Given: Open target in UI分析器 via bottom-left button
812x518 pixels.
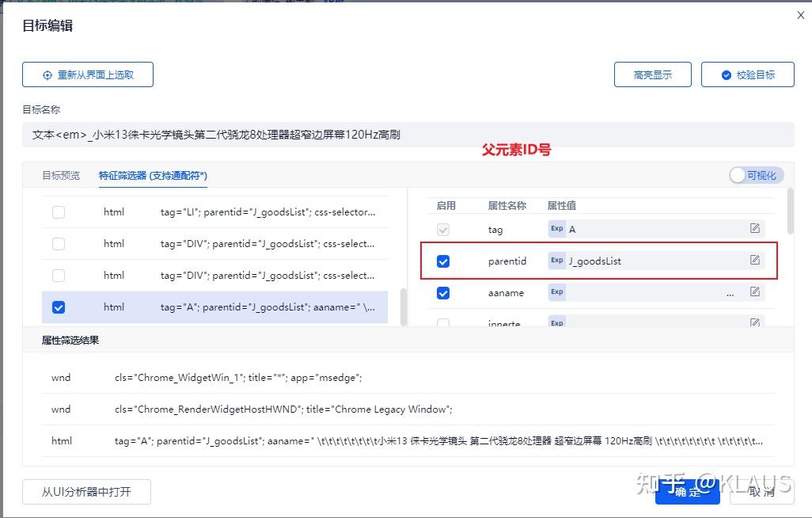Looking at the screenshot, I should (x=86, y=491).
